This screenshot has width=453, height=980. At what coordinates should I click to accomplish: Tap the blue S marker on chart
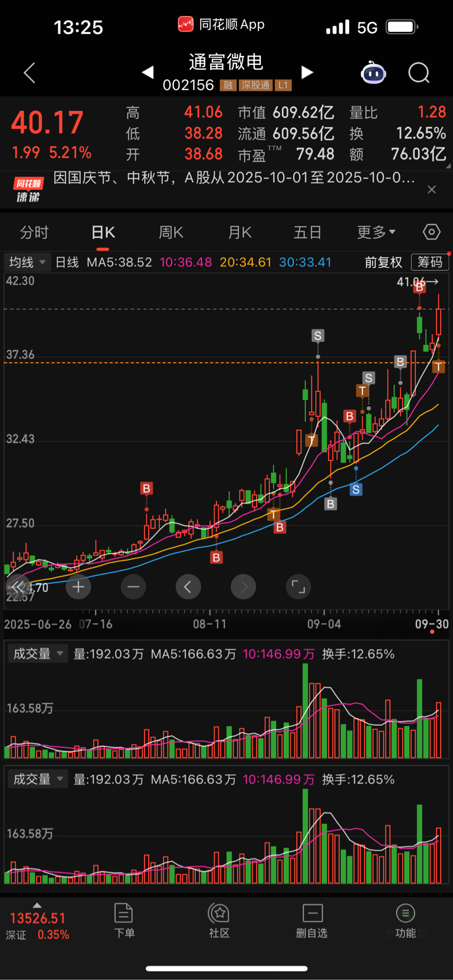click(x=356, y=489)
